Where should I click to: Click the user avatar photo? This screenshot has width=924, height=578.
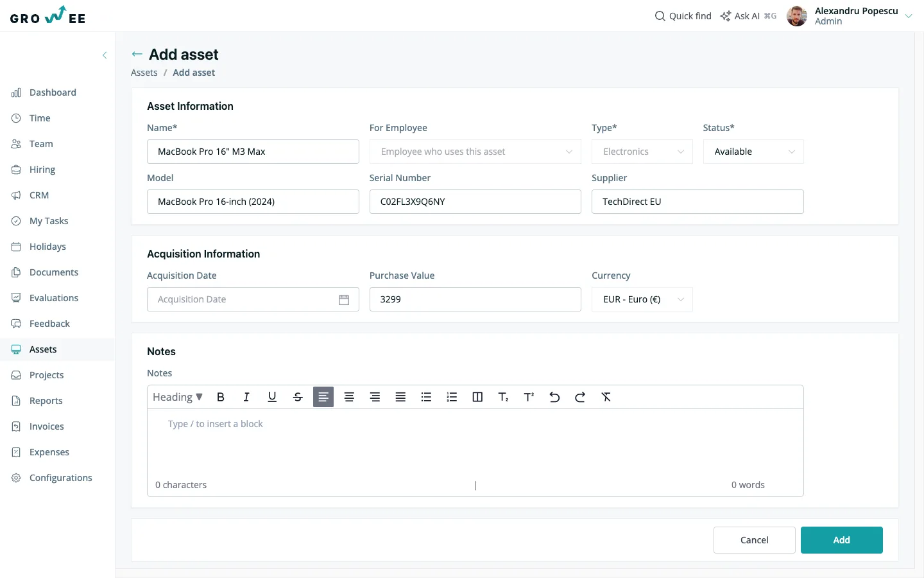[x=797, y=16]
